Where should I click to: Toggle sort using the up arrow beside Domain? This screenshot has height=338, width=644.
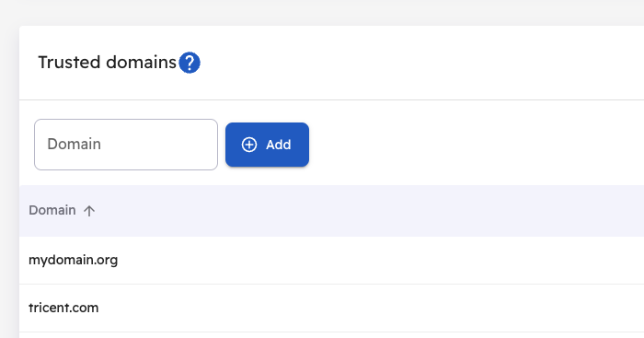coord(89,211)
